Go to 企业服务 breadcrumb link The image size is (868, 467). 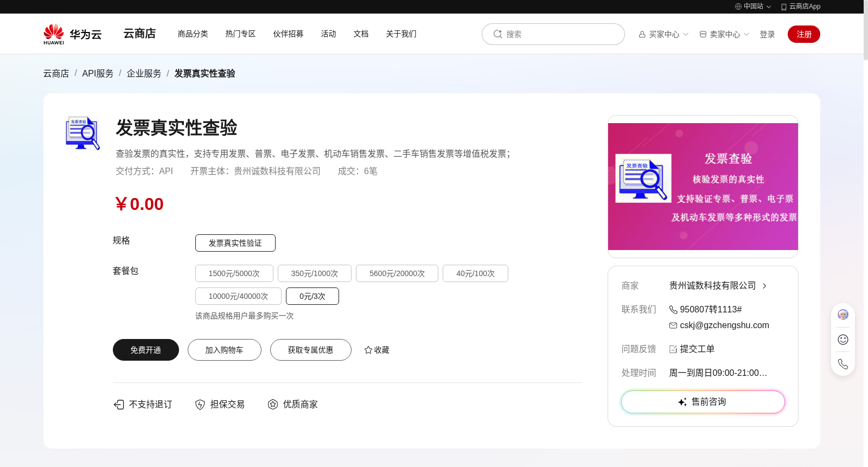tap(144, 73)
